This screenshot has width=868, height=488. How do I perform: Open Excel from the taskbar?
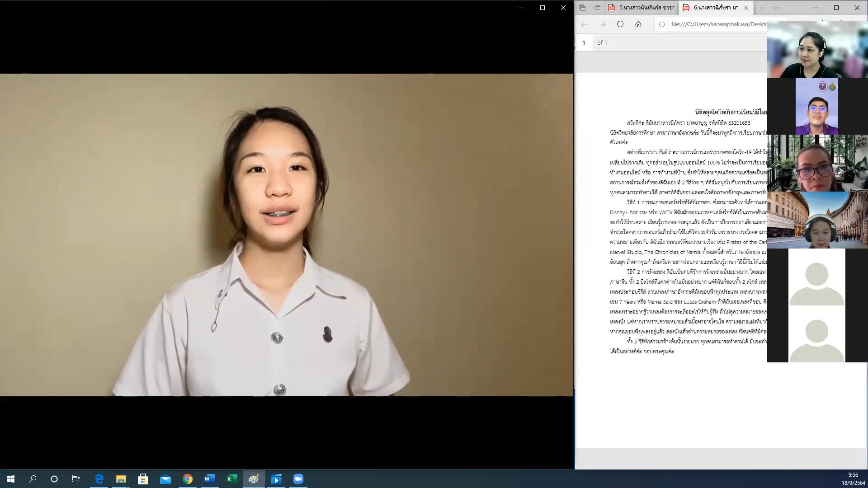click(x=232, y=479)
